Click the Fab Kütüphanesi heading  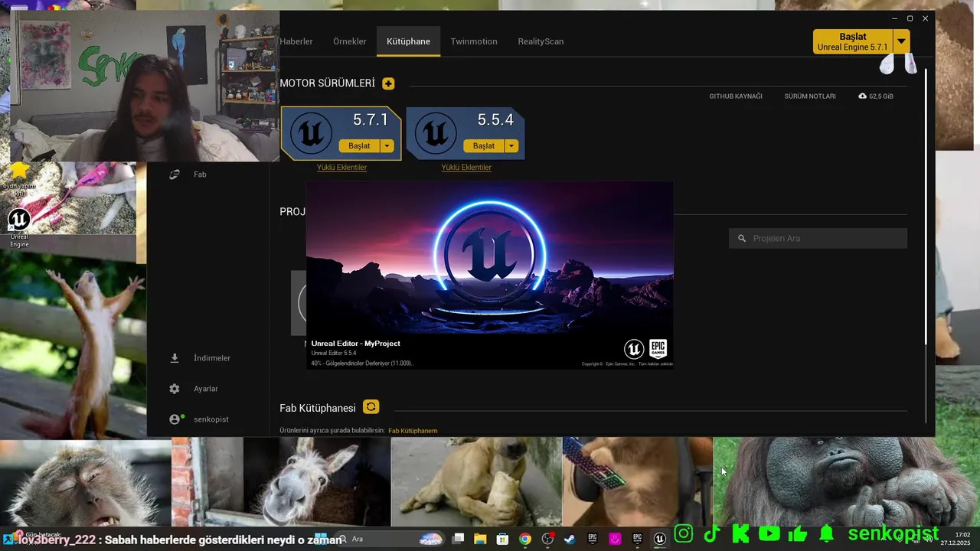coord(318,408)
